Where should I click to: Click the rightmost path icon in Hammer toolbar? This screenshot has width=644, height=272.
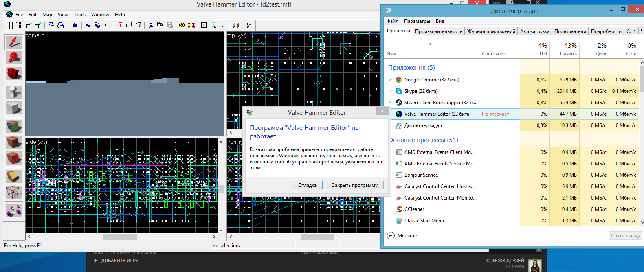[x=248, y=25]
